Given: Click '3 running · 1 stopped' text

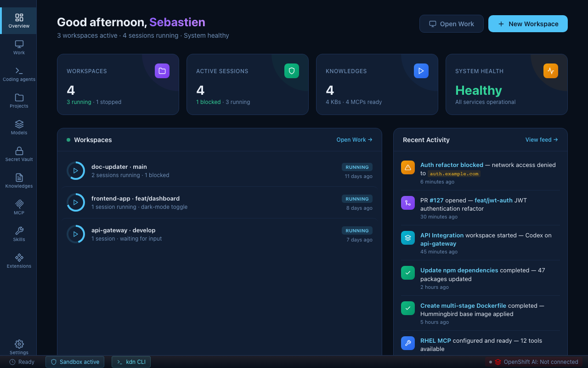Looking at the screenshot, I should tap(94, 102).
